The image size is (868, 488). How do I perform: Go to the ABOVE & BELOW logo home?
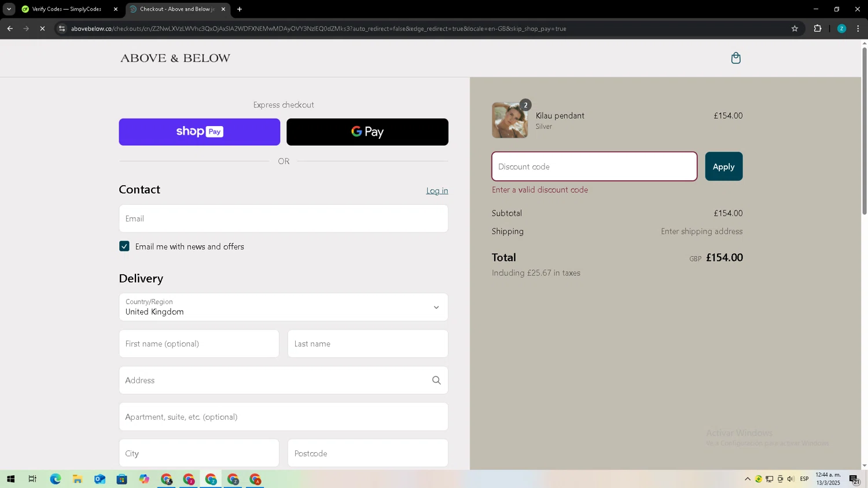coord(175,58)
